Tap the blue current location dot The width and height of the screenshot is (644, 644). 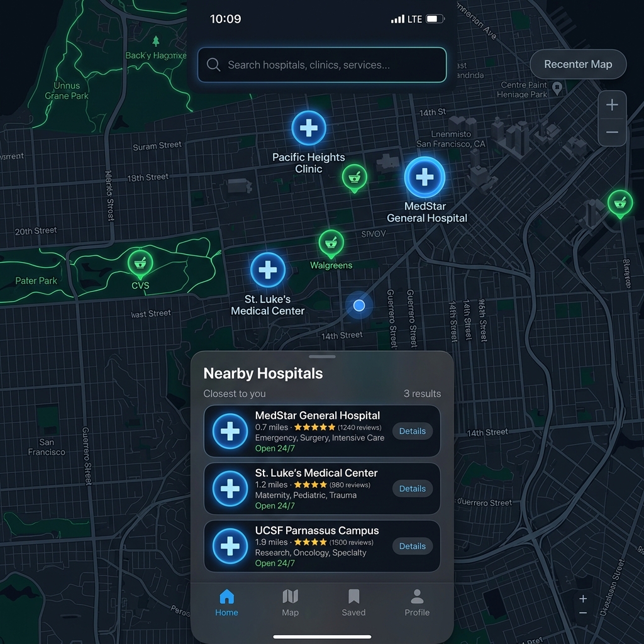359,305
